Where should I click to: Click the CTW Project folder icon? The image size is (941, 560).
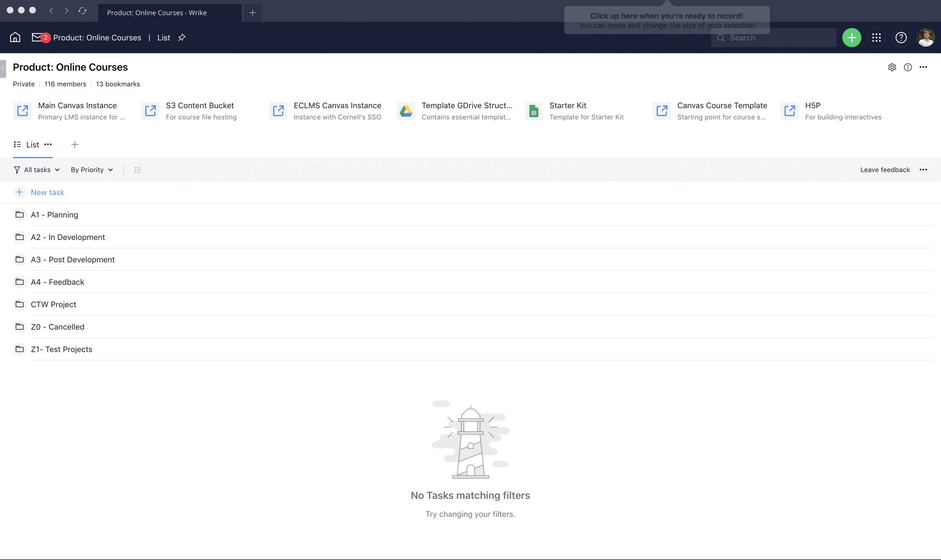tap(20, 304)
